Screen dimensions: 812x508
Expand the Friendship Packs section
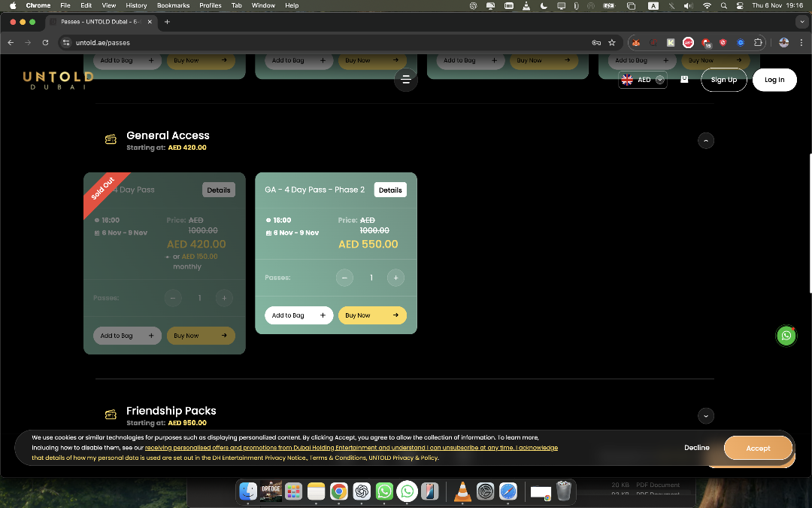[x=705, y=415]
